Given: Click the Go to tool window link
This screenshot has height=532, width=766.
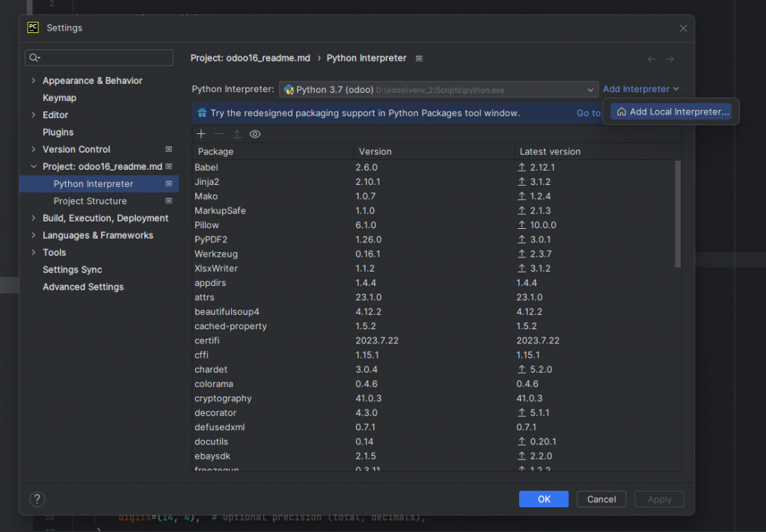Looking at the screenshot, I should (588, 113).
